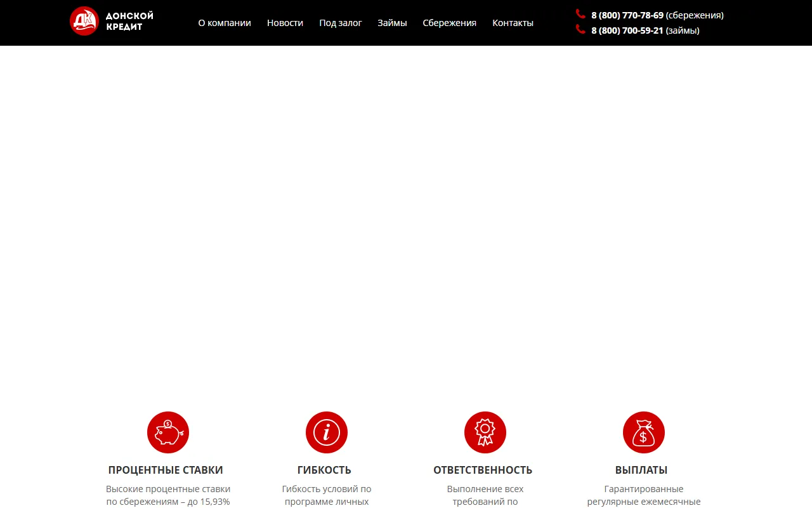Screen dimensions: 812x508
Task: Call the number 8 (800) 770-78-69
Action: pyautogui.click(x=627, y=15)
